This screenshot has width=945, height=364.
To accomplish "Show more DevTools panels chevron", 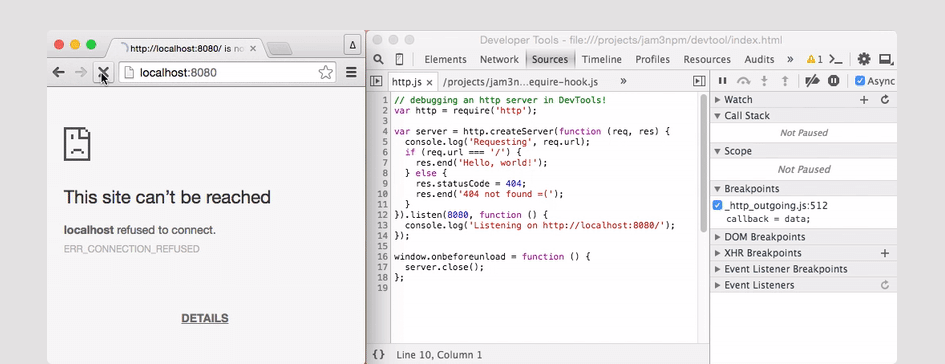I will coord(790,59).
